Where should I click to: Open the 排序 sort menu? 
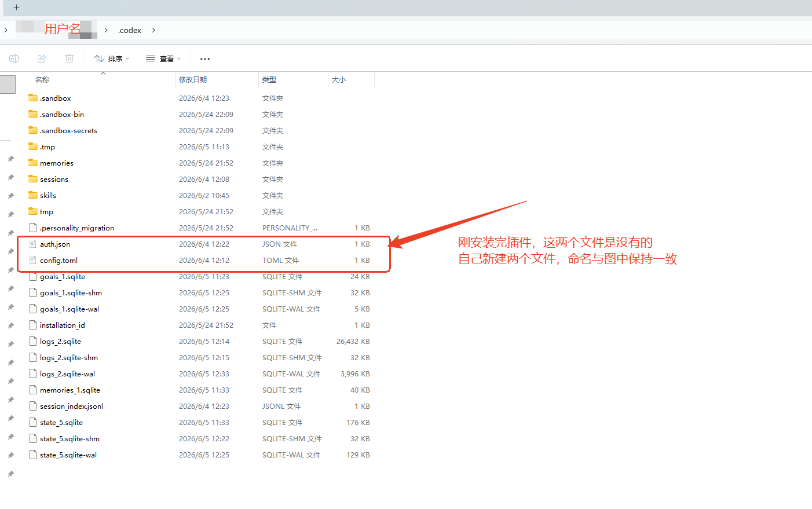coord(112,58)
